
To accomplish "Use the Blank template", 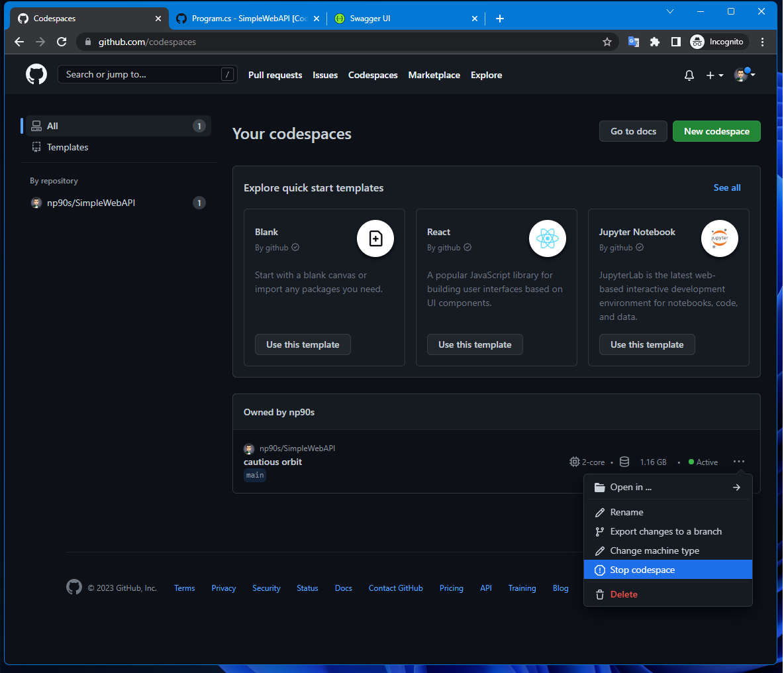I will coord(303,344).
